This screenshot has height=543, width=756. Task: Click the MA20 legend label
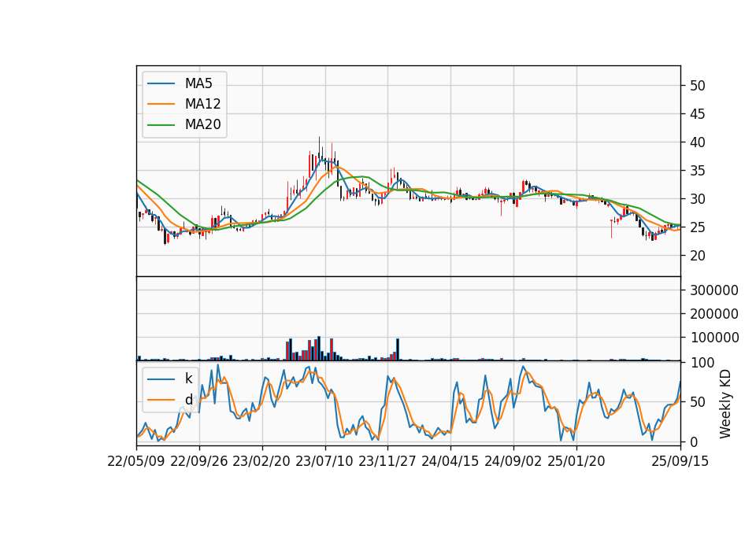pyautogui.click(x=202, y=124)
